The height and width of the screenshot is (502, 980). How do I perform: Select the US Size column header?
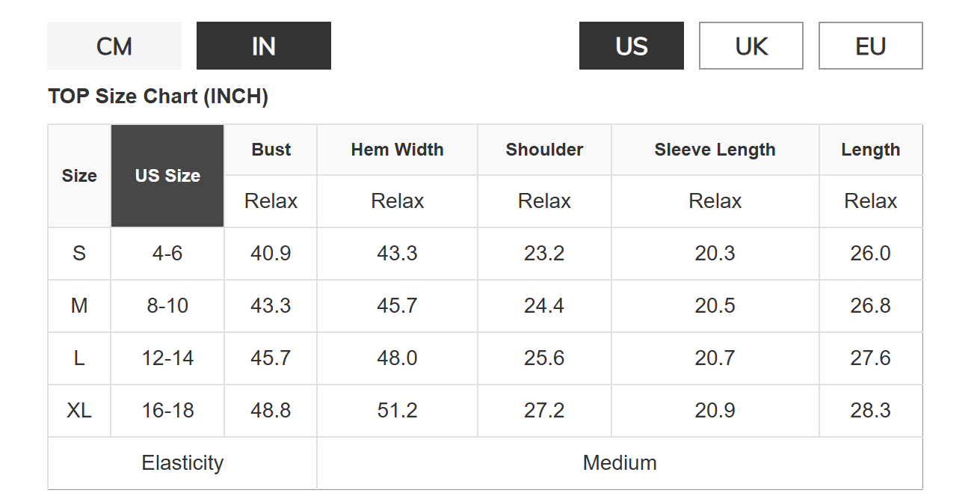click(x=167, y=176)
